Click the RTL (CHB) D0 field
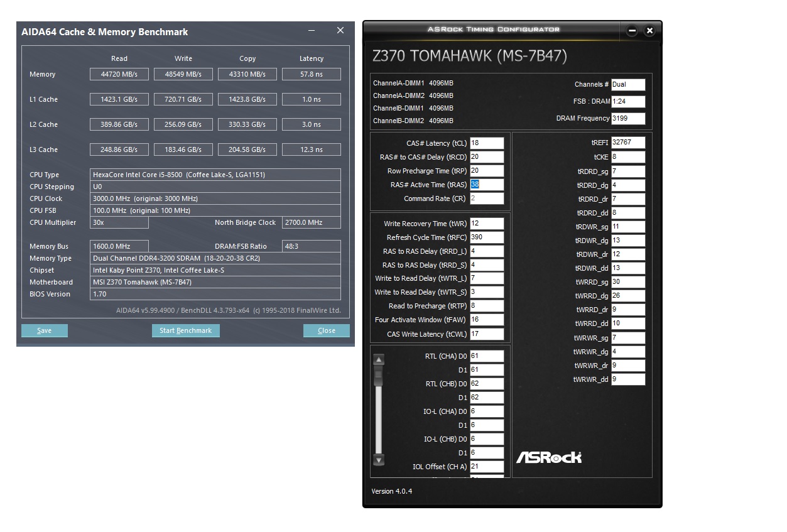 tap(487, 384)
